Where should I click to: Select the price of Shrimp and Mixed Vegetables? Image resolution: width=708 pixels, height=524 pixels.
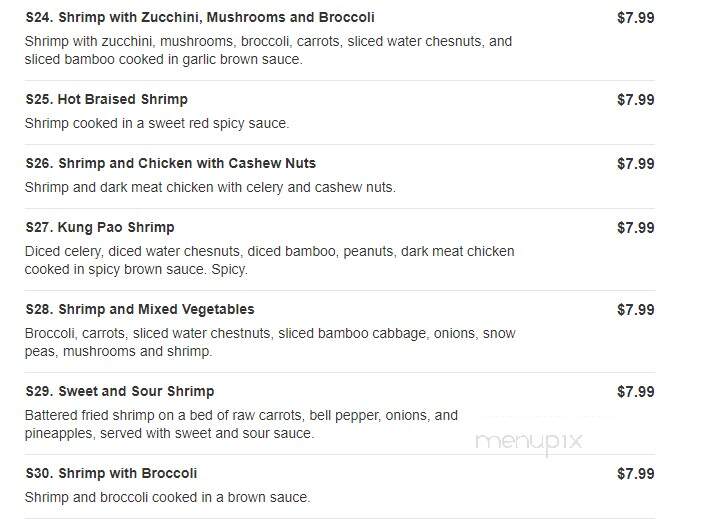coord(636,310)
